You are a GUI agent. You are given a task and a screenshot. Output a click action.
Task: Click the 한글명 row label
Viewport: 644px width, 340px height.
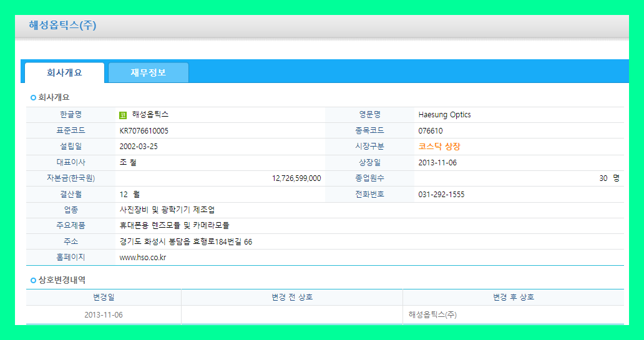point(71,115)
